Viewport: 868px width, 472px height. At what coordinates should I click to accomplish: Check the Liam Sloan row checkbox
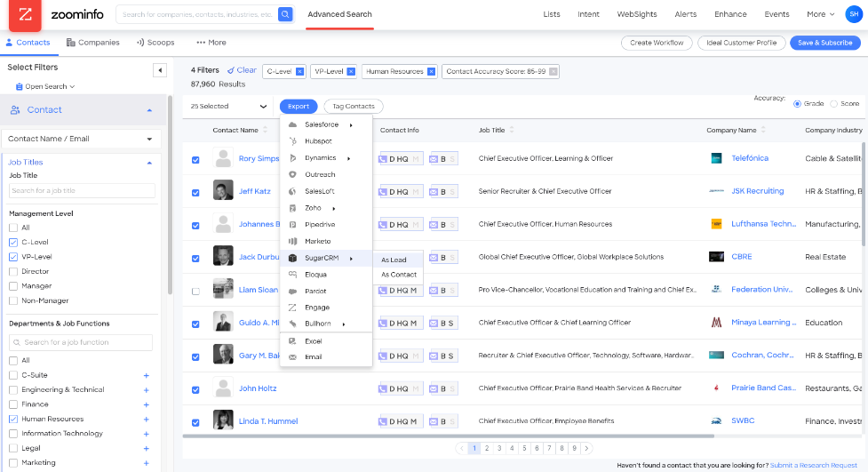pos(195,292)
